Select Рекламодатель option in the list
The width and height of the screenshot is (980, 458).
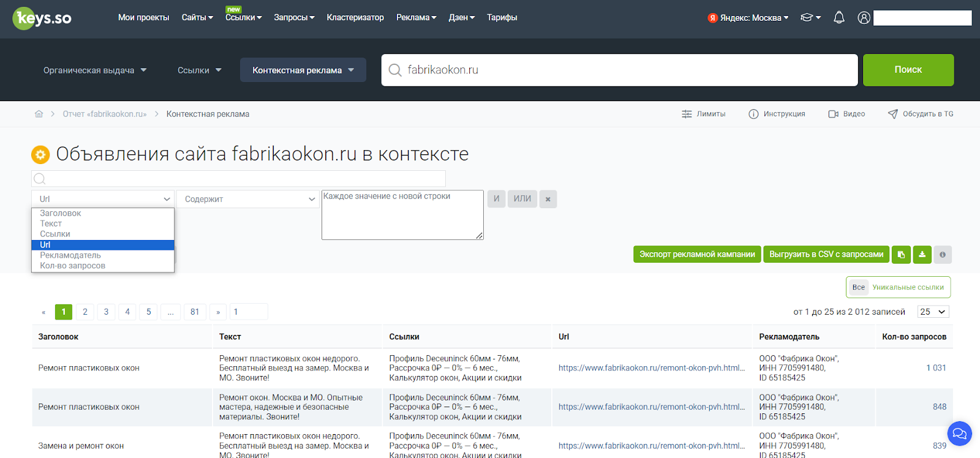pyautogui.click(x=103, y=255)
